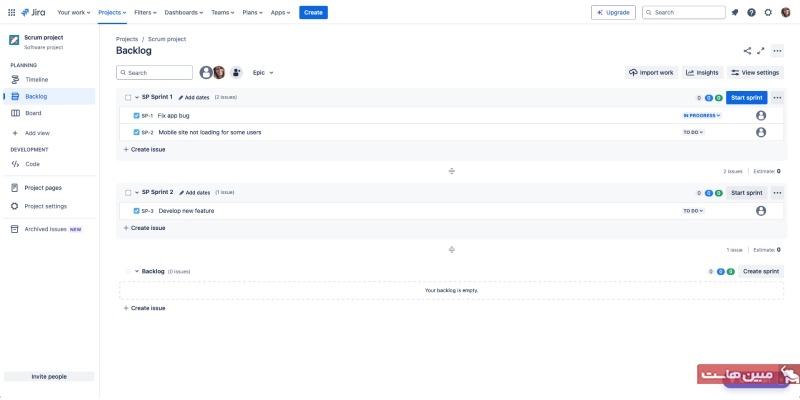Click the backlog search input field
Viewport: 800px width, 400px height.
pyautogui.click(x=155, y=73)
